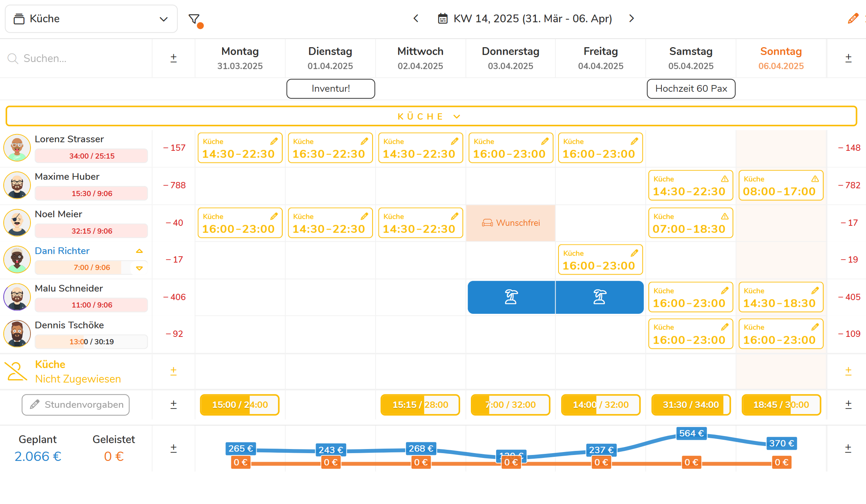Edit Dani Richter's Friday shift pencil icon
866x504 pixels.
point(634,253)
